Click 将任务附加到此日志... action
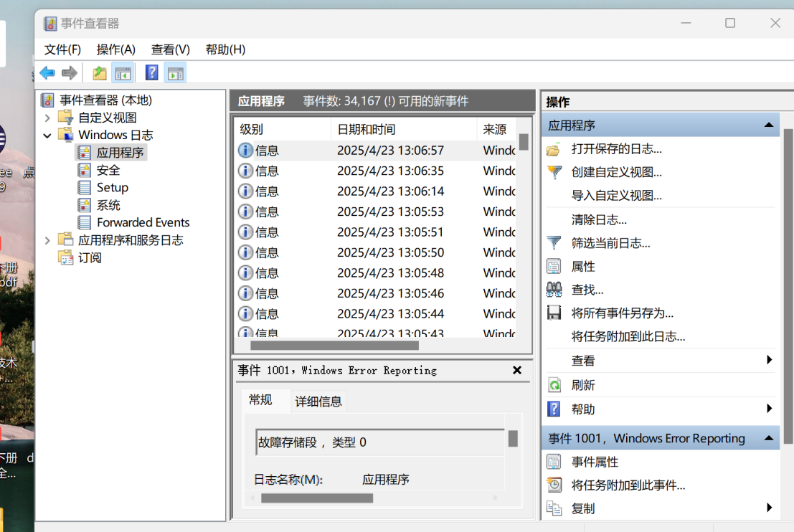 pos(628,336)
